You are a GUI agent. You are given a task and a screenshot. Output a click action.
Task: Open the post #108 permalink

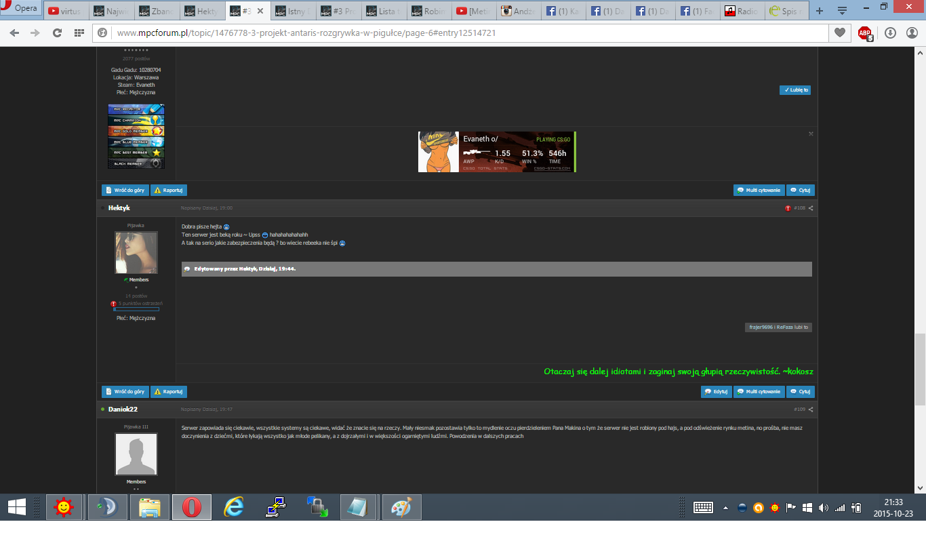click(799, 208)
